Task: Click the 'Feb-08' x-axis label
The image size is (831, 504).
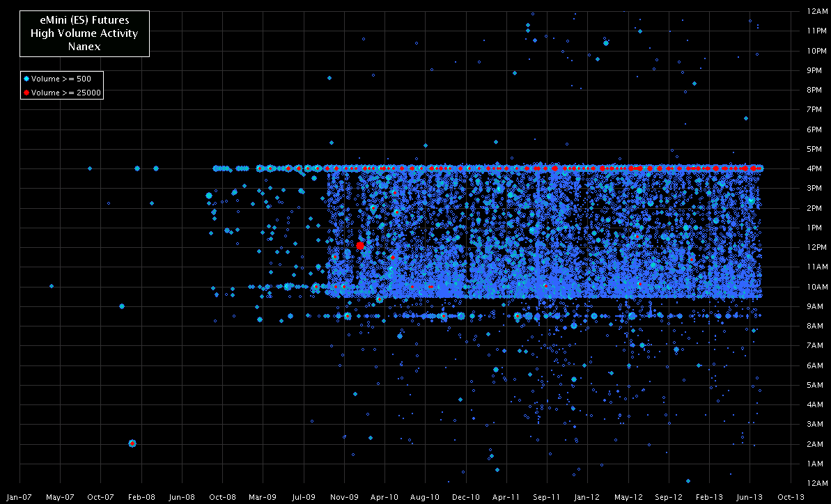Action: pos(141,498)
